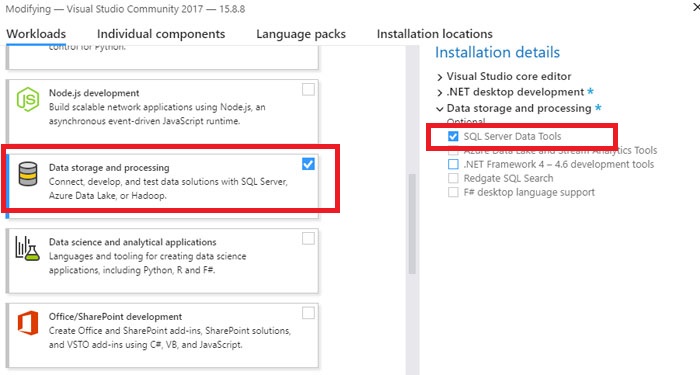Viewport: 700px width, 375px height.
Task: Enable F# desktop language support checkbox
Action: coord(453,192)
